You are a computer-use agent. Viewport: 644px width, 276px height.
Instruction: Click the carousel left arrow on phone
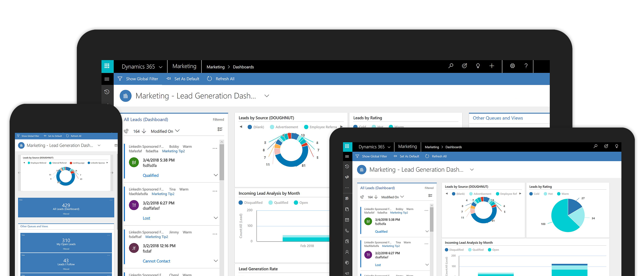click(19, 172)
